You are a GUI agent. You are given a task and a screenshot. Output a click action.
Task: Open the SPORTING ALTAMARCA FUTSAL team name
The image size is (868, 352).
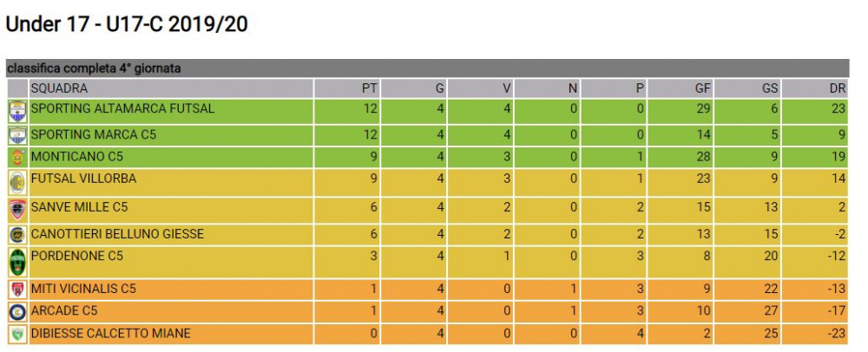(x=122, y=108)
